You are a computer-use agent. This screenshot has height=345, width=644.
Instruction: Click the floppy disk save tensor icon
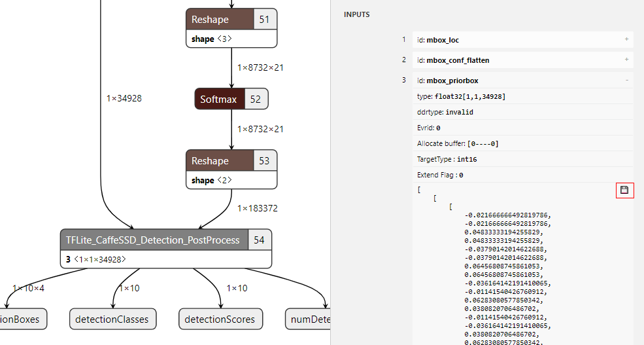624,190
